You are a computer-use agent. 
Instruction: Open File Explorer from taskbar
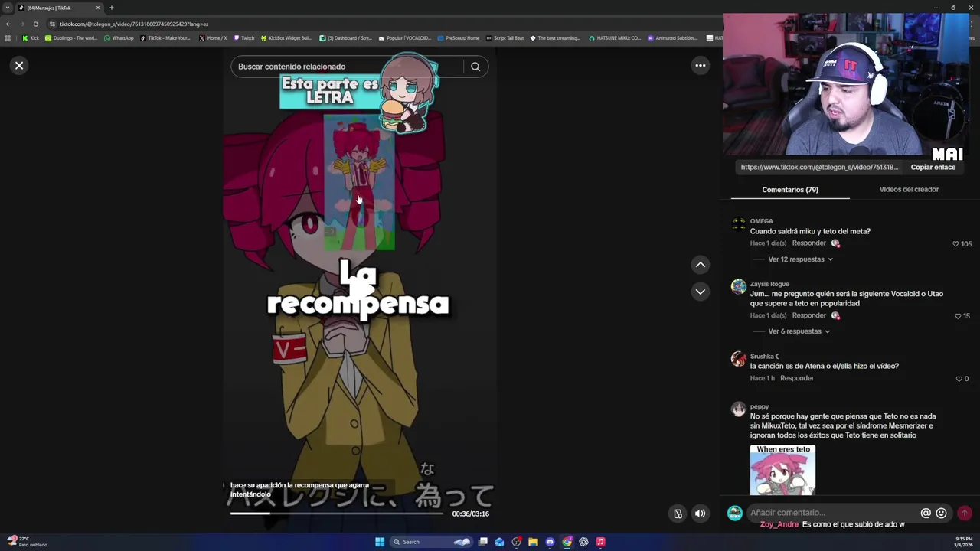tap(533, 542)
